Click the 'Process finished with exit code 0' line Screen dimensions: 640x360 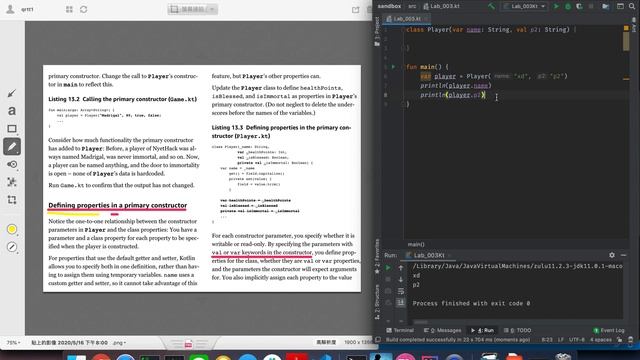(x=471, y=303)
